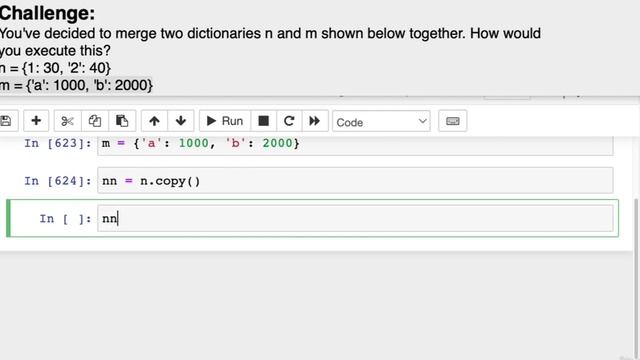Click the empty In [ ] prompt
This screenshot has width=640, height=360.
65,219
